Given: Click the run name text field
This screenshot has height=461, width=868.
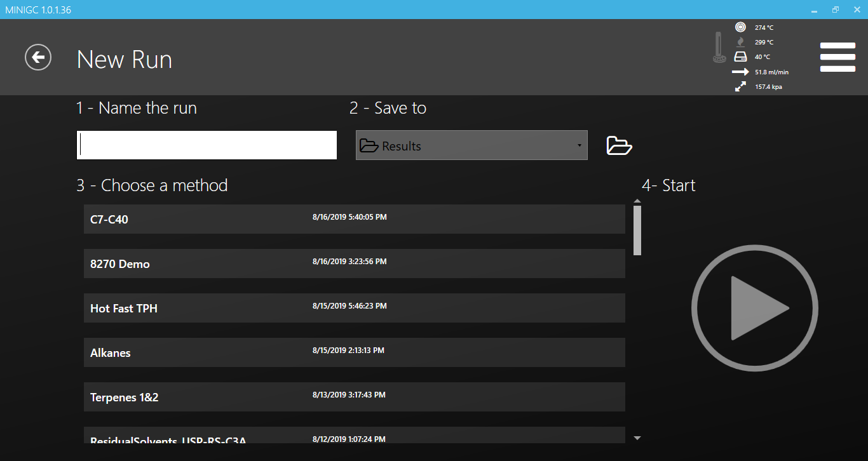Looking at the screenshot, I should (207, 145).
